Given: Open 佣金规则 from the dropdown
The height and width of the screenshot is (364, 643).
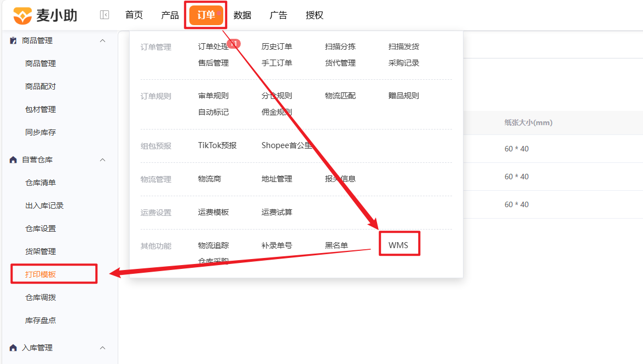Looking at the screenshot, I should click(277, 112).
